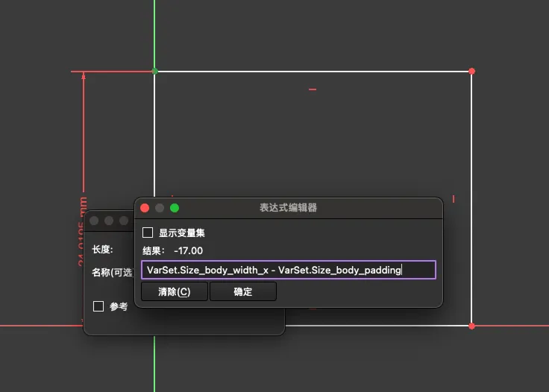Click the VarSet expression input field
This screenshot has height=392, width=549.
pyautogui.click(x=288, y=270)
